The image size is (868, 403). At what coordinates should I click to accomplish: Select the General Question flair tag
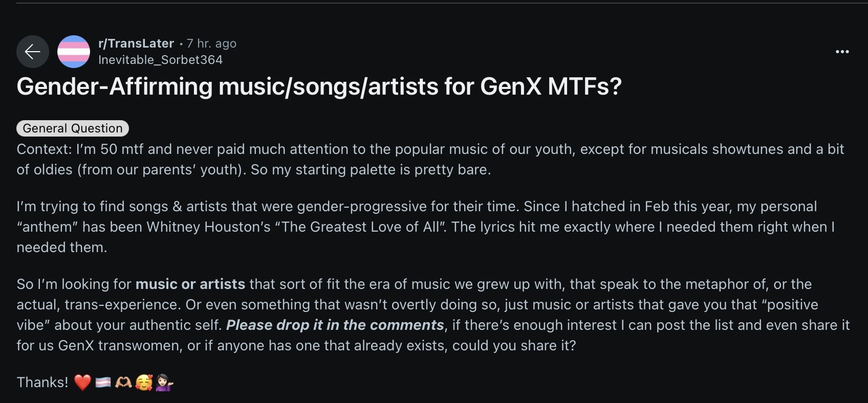click(73, 128)
